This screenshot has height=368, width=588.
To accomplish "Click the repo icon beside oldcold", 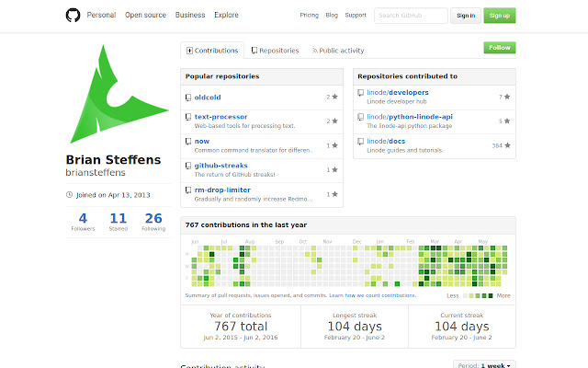I will tap(188, 98).
